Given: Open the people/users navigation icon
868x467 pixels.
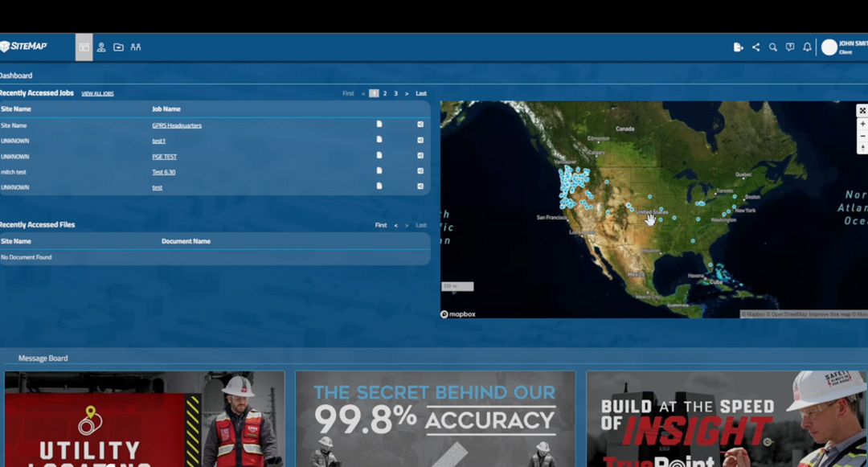Looking at the screenshot, I should coord(136,47).
